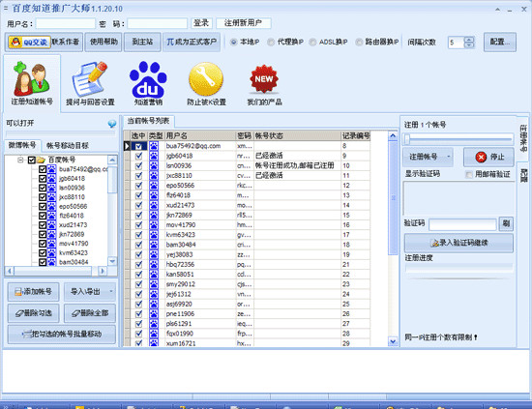Open the 导入\导出 dropdown button
Screen dimensions: 532x409
click(x=90, y=292)
